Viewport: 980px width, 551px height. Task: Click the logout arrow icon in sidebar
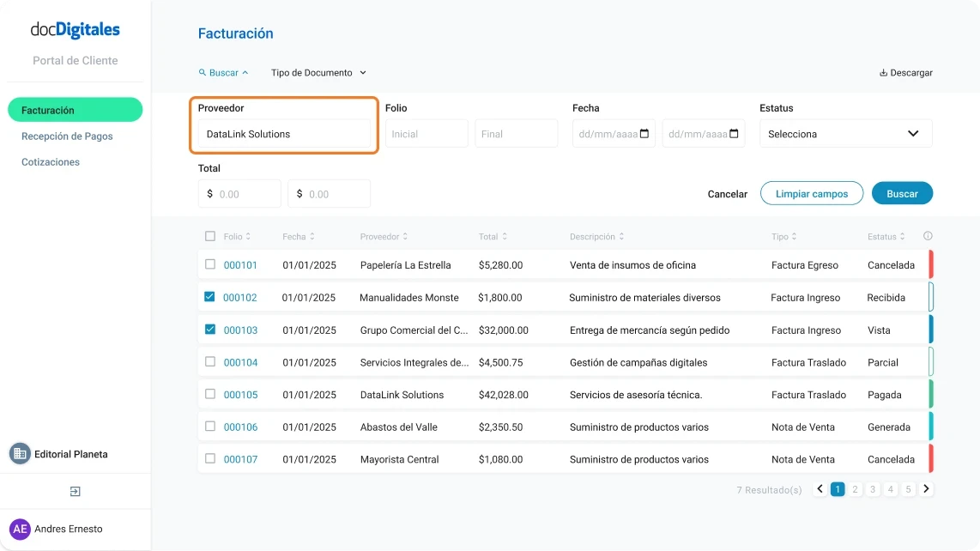coord(76,490)
